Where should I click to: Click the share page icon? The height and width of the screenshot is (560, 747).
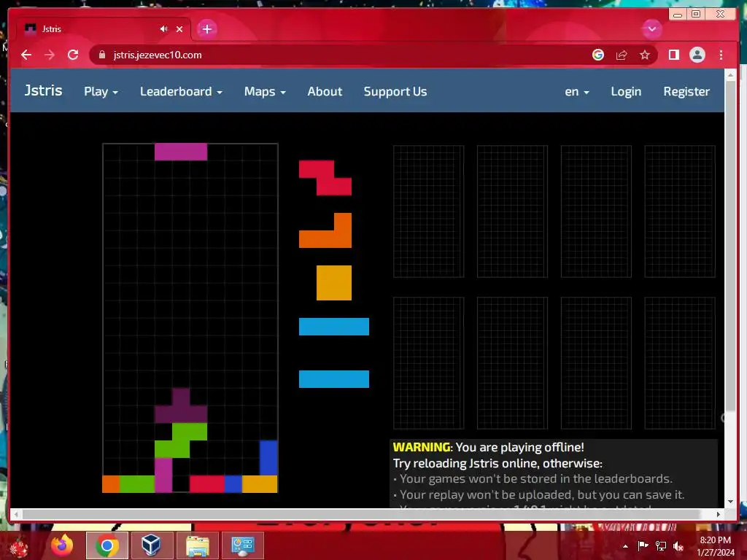pos(622,55)
